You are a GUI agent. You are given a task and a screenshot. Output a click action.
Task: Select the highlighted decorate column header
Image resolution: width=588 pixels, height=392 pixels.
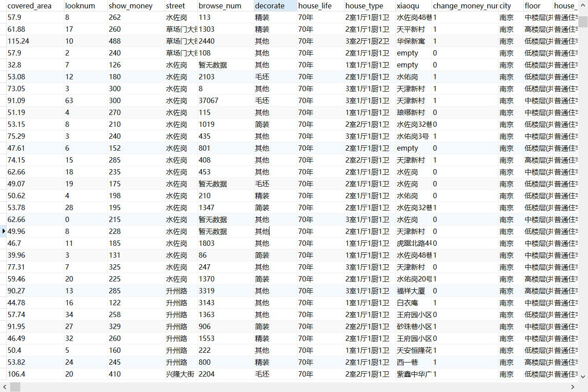(275, 6)
